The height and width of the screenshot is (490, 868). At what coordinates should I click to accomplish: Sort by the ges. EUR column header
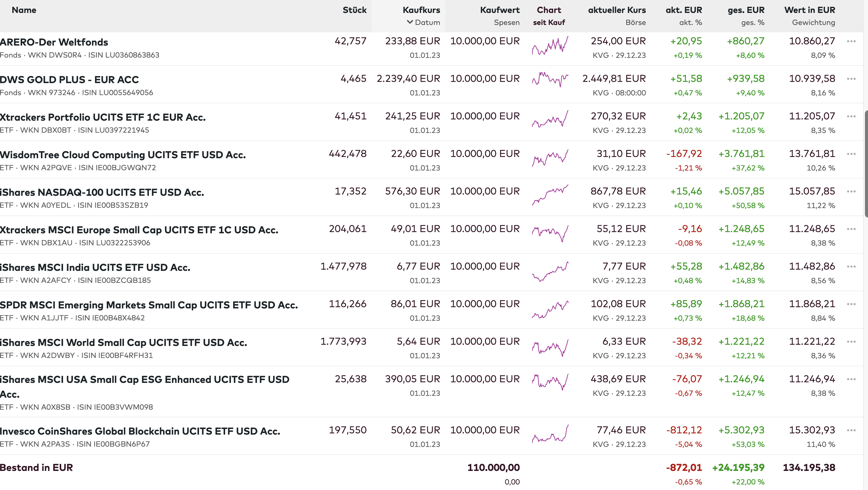point(746,10)
